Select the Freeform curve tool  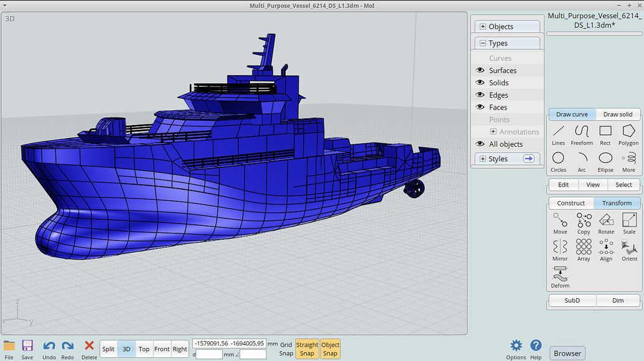[x=582, y=136]
